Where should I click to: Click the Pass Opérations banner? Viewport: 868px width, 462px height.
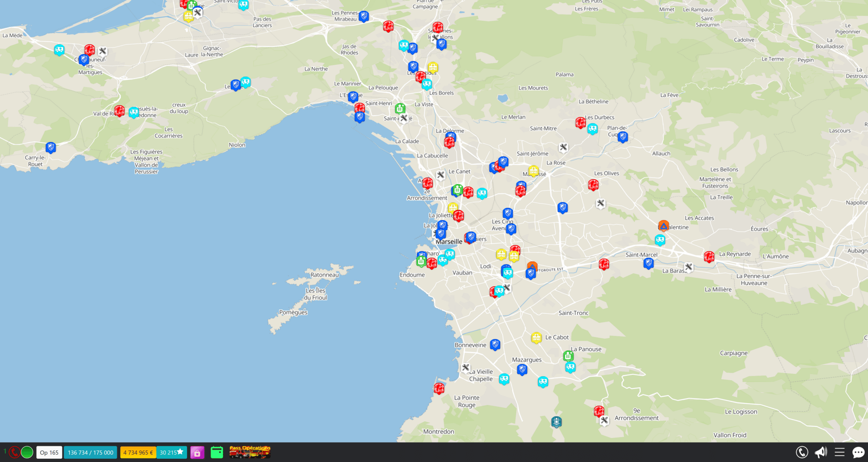[x=250, y=452]
